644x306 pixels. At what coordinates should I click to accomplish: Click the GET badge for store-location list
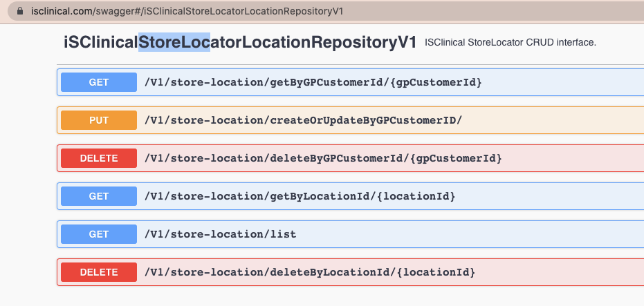pos(98,234)
